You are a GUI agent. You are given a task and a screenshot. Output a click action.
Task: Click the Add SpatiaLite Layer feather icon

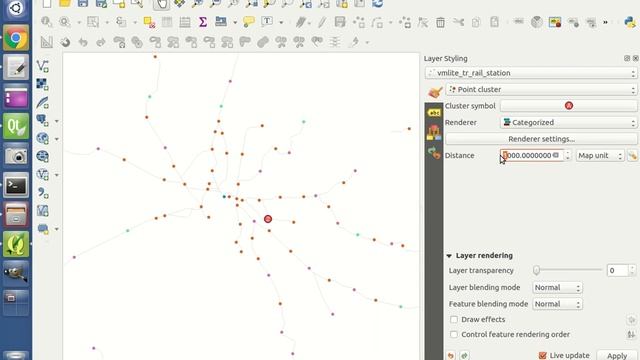pyautogui.click(x=43, y=102)
